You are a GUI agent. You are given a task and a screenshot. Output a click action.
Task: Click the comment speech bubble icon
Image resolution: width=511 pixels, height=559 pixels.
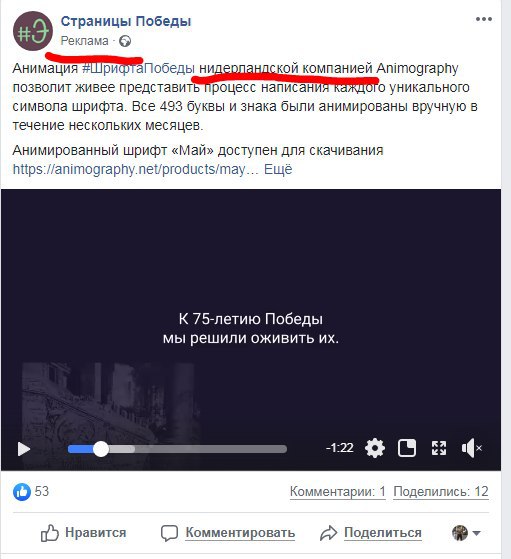click(x=169, y=533)
